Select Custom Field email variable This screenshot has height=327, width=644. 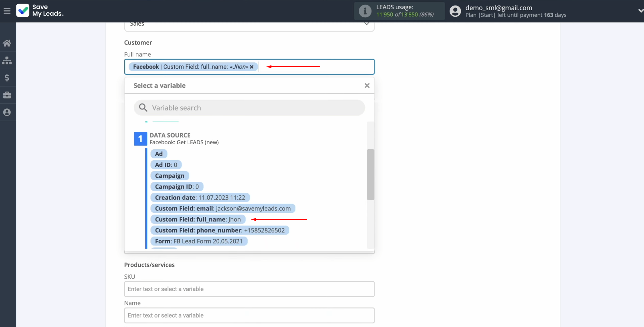point(223,208)
